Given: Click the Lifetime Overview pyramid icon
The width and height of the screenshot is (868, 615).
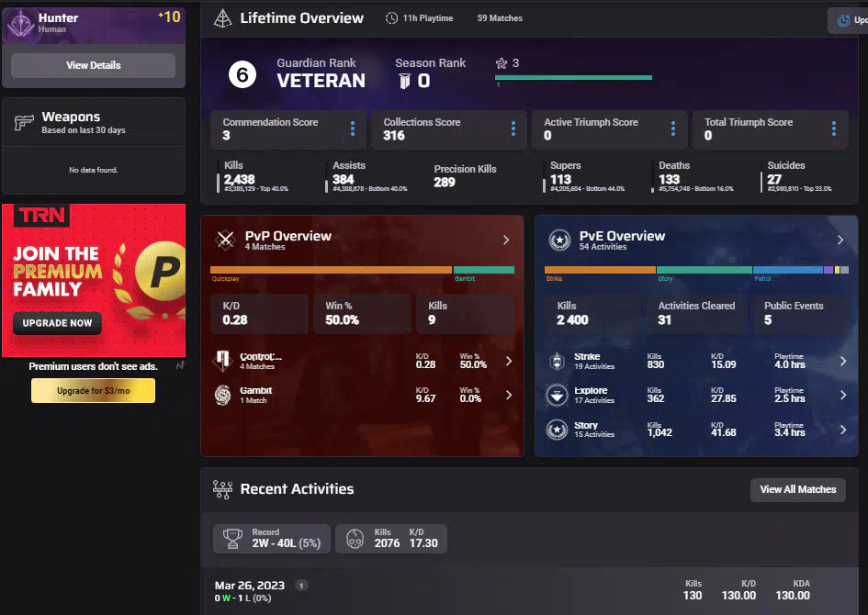Looking at the screenshot, I should coord(222,18).
